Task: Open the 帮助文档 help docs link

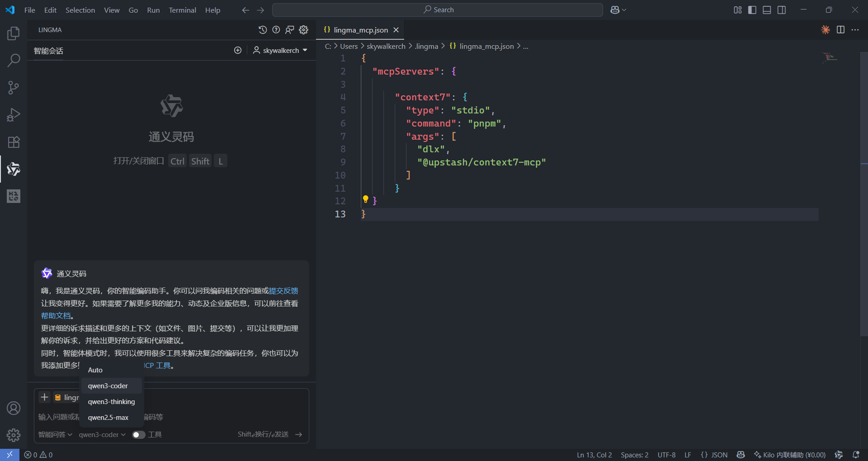Action: pos(56,315)
